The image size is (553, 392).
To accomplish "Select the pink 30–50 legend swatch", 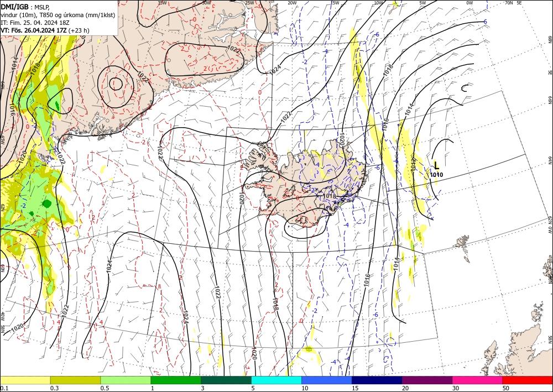I will [478, 380].
